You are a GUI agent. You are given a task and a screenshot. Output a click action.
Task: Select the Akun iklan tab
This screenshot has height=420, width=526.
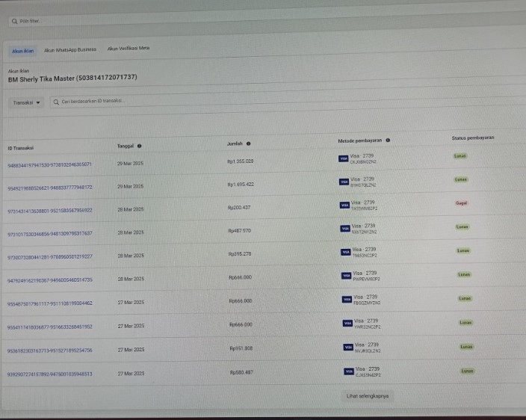point(22,51)
